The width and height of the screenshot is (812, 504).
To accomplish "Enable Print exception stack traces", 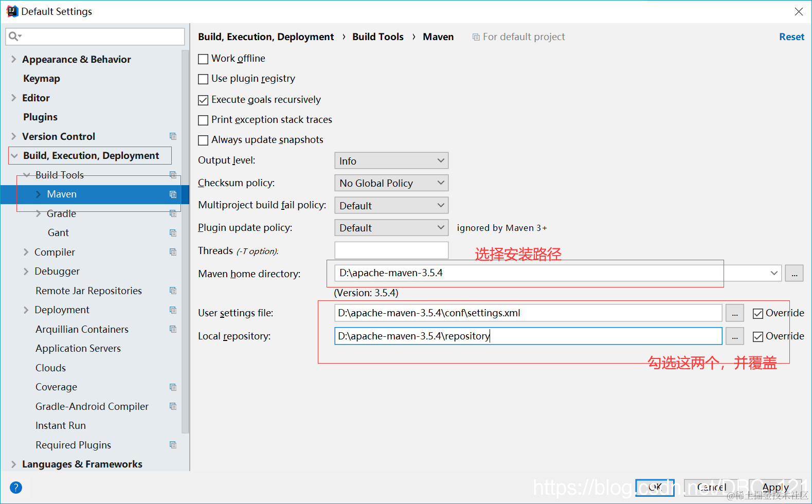I will (x=203, y=120).
